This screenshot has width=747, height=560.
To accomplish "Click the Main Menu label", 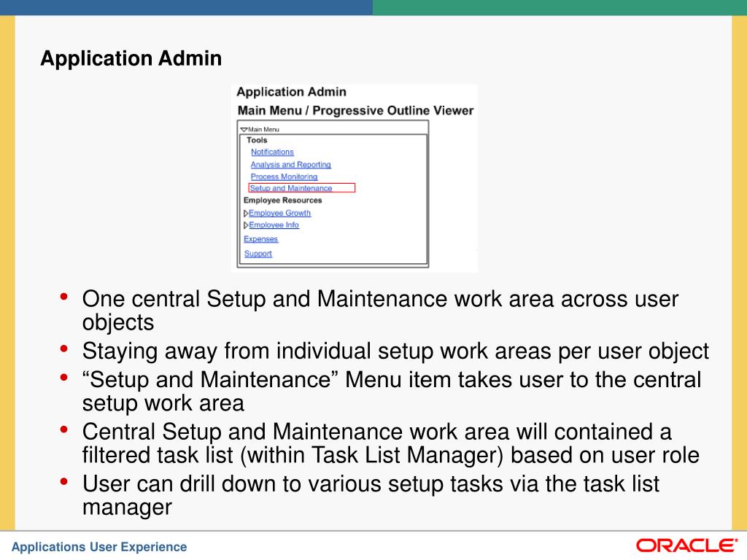I will (263, 130).
